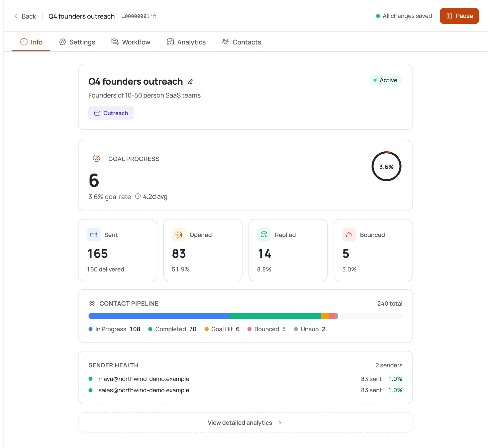Click the Active status badge
Image resolution: width=493 pixels, height=448 pixels.
coord(385,80)
